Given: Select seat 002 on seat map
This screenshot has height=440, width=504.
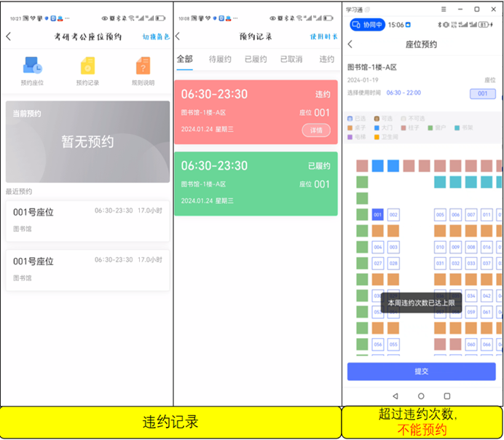Looking at the screenshot, I should tap(393, 215).
